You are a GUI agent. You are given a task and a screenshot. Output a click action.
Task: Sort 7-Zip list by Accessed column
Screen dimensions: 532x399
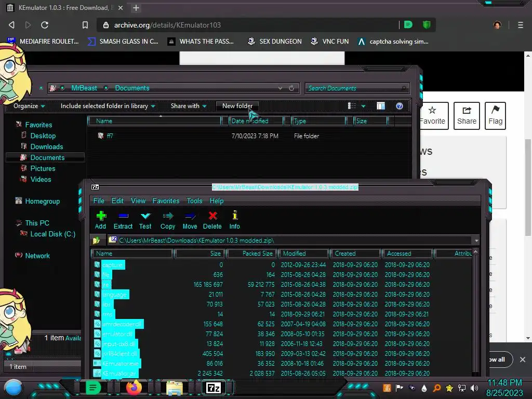pyautogui.click(x=407, y=254)
